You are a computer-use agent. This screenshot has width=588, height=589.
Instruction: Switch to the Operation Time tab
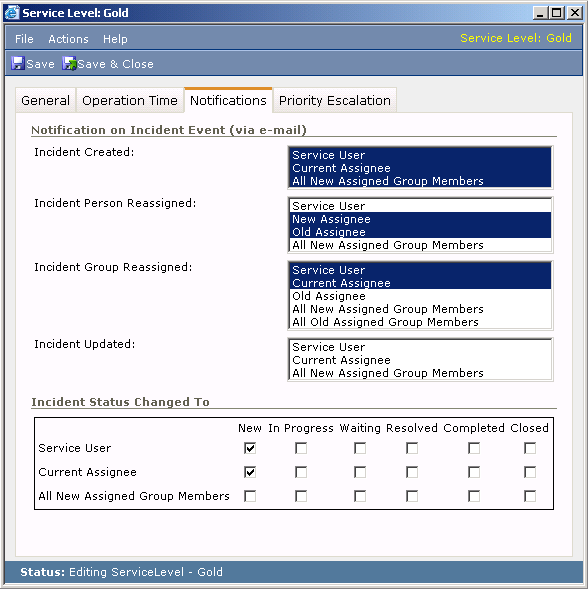130,100
